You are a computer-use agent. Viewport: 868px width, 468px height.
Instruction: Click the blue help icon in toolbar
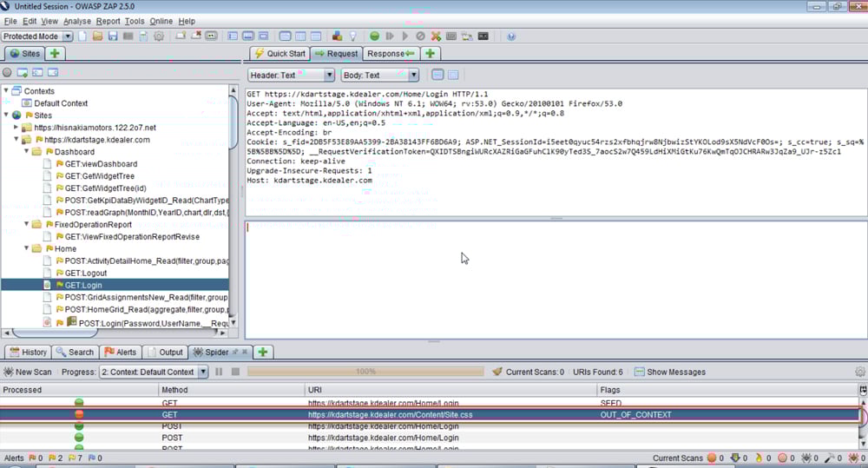coord(511,36)
